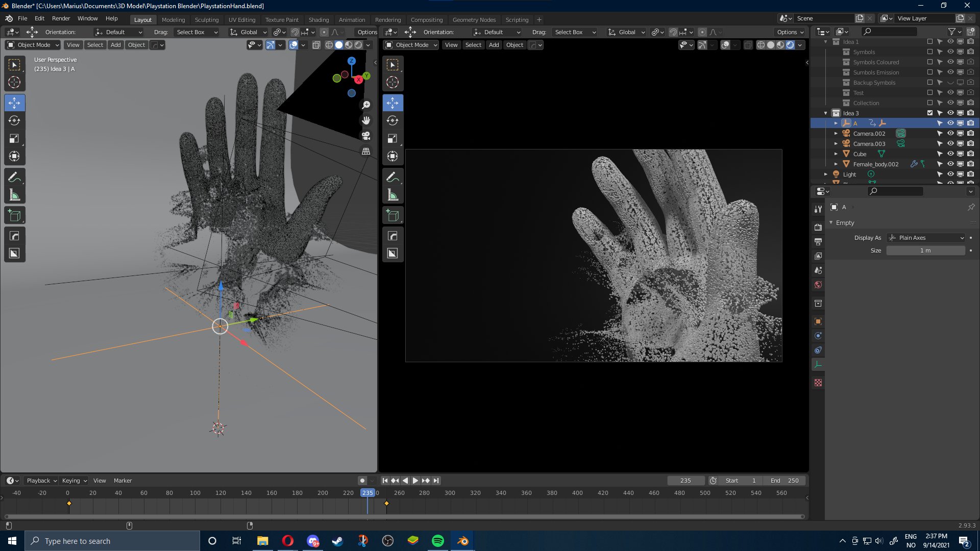Hide Cube in viewport
The image size is (980, 551).
click(x=950, y=154)
